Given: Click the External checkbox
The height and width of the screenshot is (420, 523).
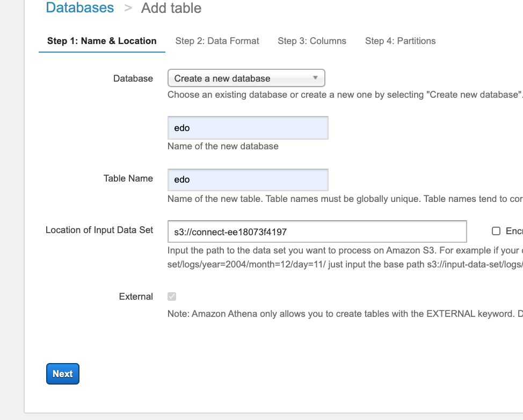Looking at the screenshot, I should click(x=172, y=296).
